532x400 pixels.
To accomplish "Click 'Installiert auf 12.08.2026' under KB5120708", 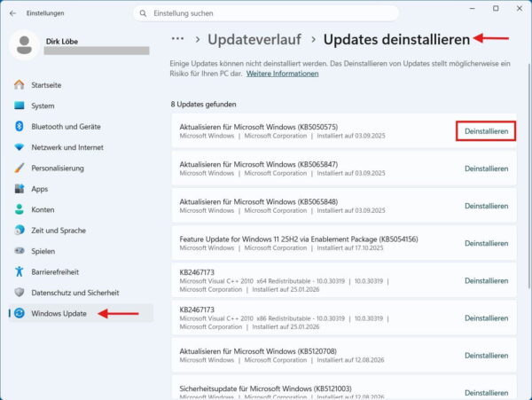I will (350, 359).
